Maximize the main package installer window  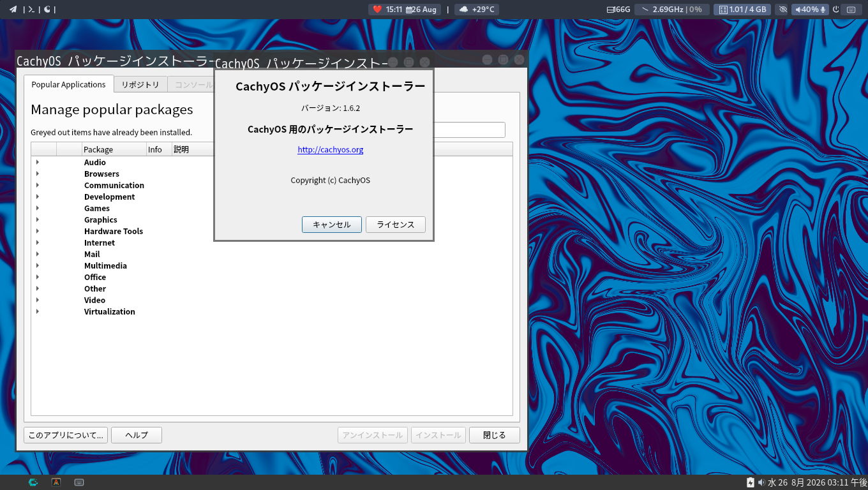coord(503,59)
